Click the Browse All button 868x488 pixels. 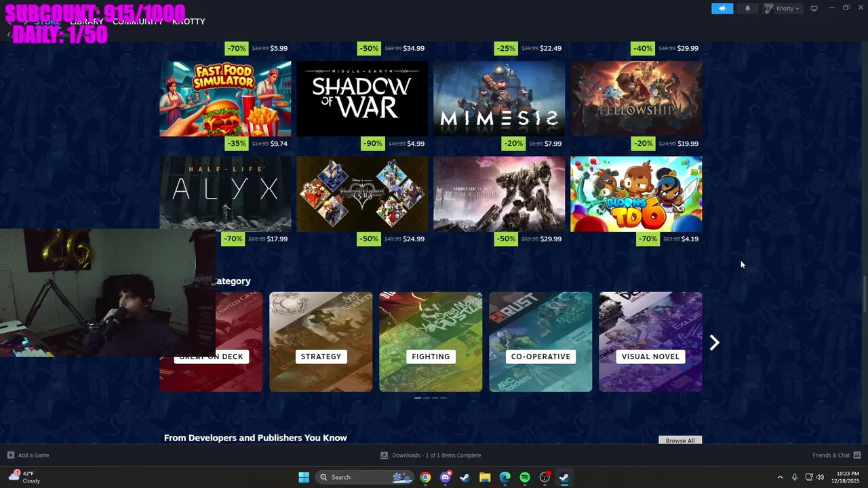pyautogui.click(x=680, y=441)
